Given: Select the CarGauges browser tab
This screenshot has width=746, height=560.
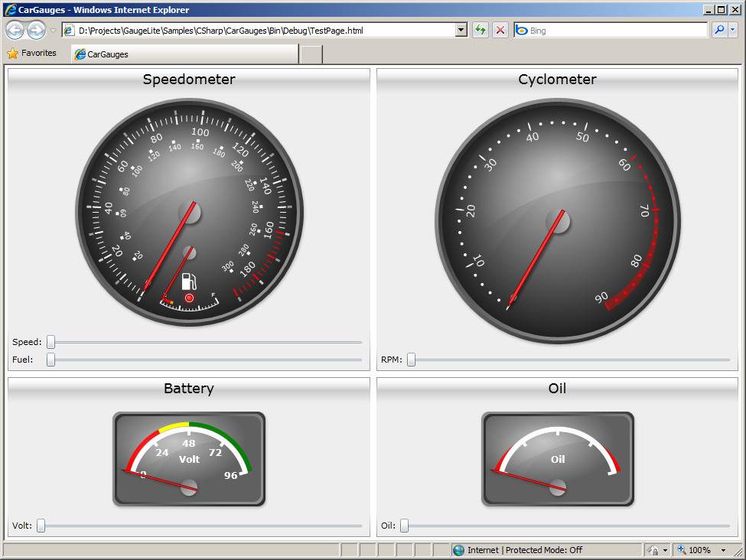Looking at the screenshot, I should pos(184,54).
